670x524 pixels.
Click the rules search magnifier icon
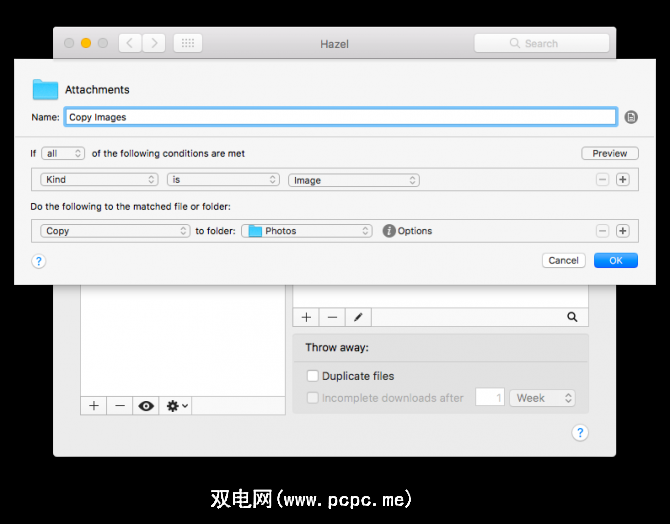coord(572,317)
